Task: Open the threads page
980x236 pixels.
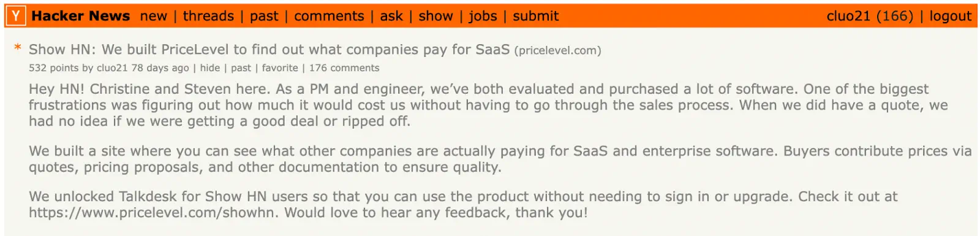Action: point(208,16)
